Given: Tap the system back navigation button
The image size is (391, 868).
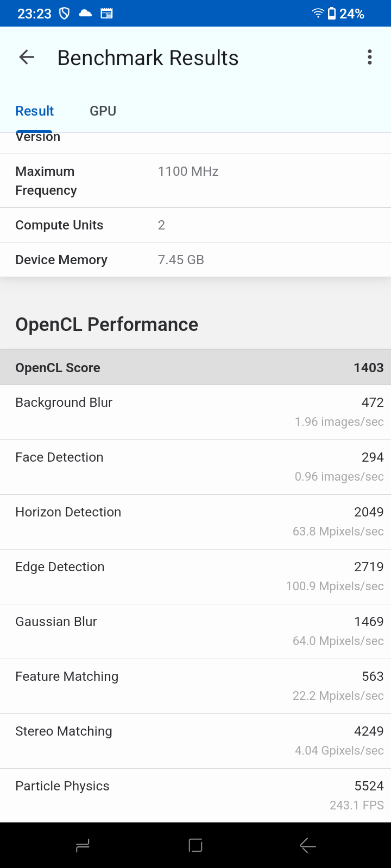Looking at the screenshot, I should tap(308, 845).
